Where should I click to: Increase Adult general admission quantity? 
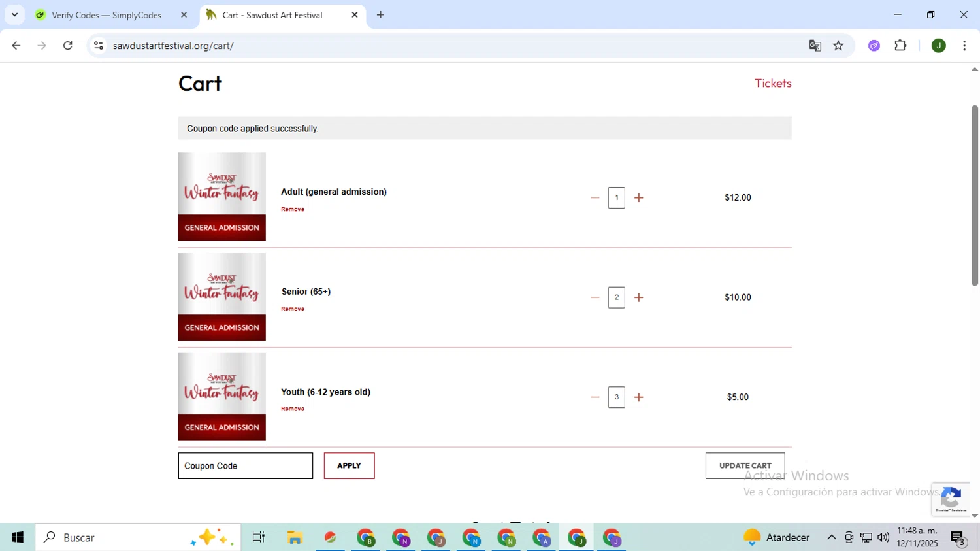639,197
